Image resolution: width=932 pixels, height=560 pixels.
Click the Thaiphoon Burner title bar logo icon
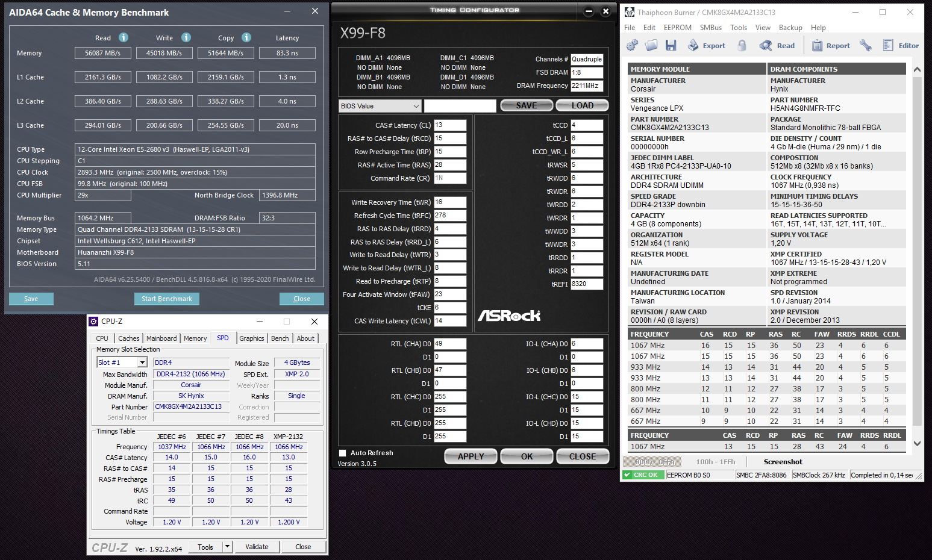[x=630, y=12]
